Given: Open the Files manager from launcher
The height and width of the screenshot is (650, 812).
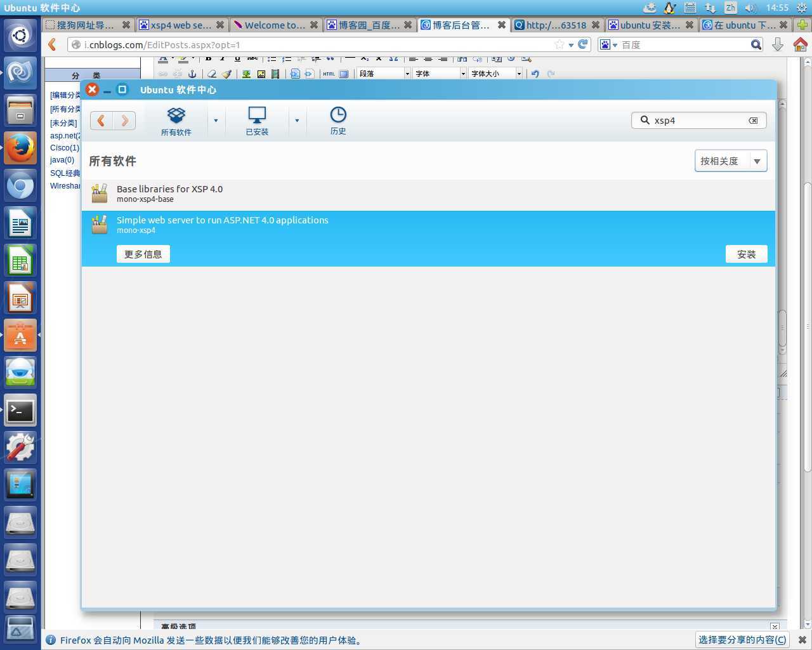Looking at the screenshot, I should (x=20, y=110).
